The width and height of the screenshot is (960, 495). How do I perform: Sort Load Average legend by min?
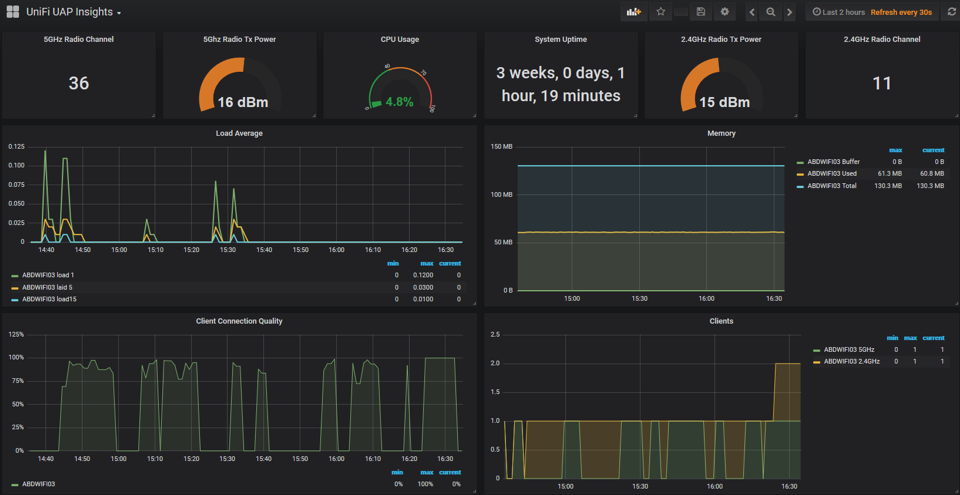tap(393, 263)
